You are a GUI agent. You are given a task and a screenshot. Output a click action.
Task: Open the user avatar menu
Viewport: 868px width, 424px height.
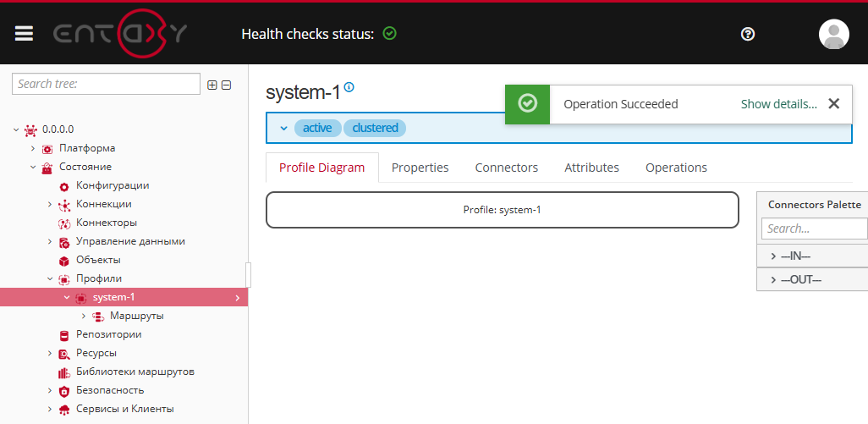point(833,34)
